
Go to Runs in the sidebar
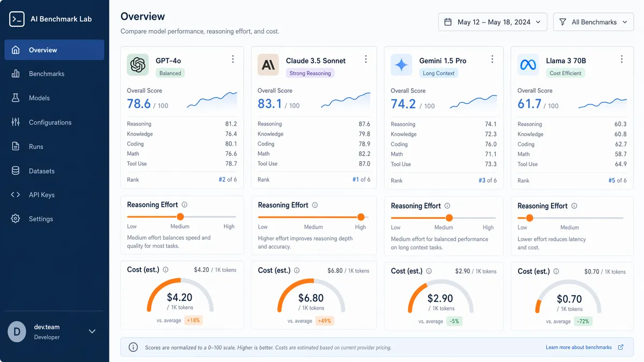coord(54,146)
